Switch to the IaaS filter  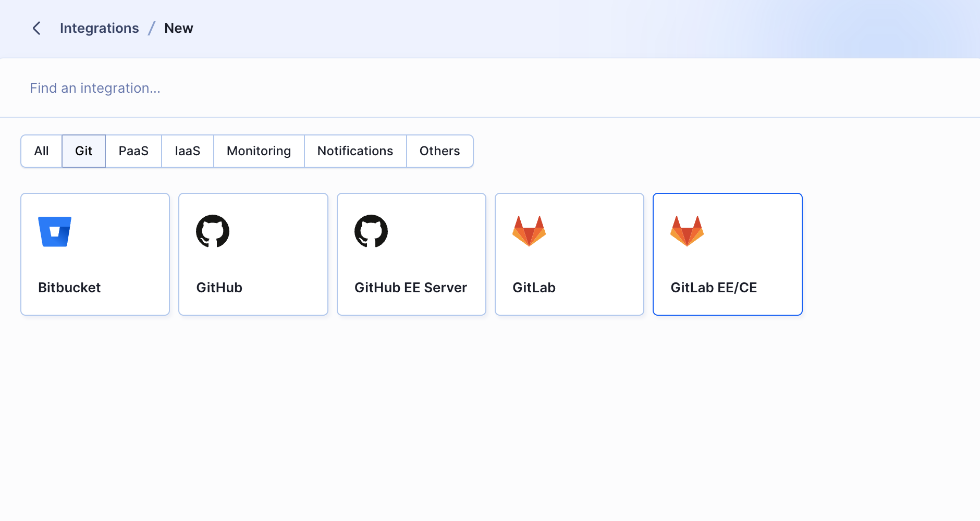[x=187, y=151]
